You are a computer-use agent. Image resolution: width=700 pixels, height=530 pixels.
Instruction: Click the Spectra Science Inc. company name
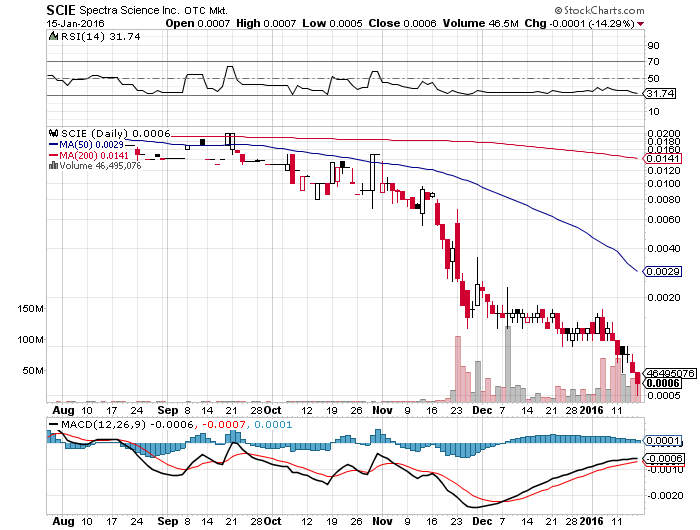[x=130, y=10]
